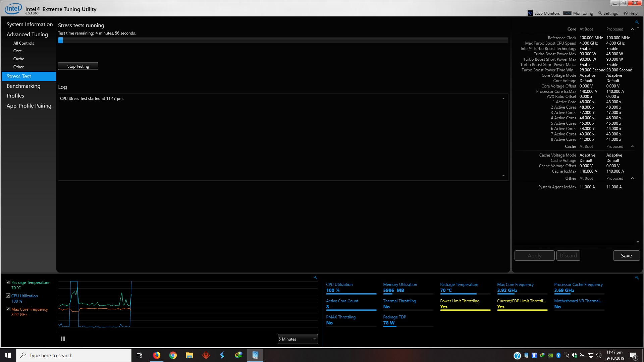Open the Windows Start menu

(8, 355)
